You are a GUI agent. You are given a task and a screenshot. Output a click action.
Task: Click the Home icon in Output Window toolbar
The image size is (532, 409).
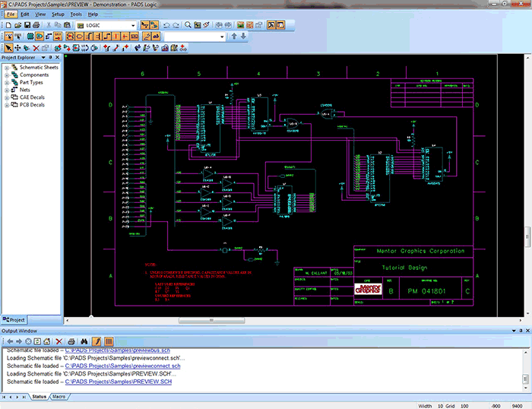(x=47, y=341)
